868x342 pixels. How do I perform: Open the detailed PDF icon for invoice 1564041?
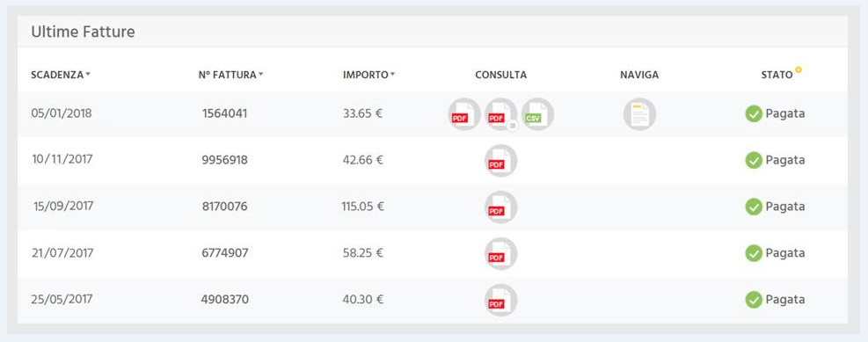501,114
